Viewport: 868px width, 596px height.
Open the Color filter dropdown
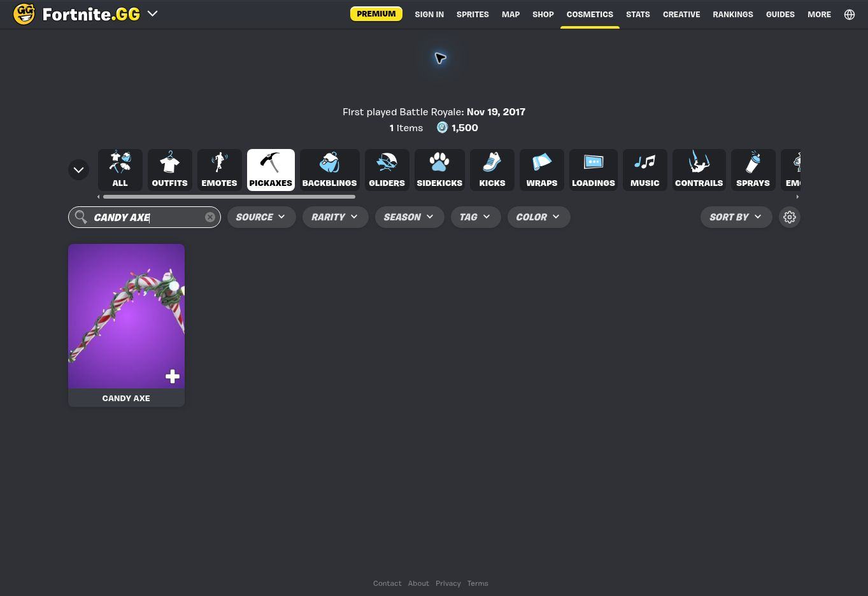click(538, 217)
